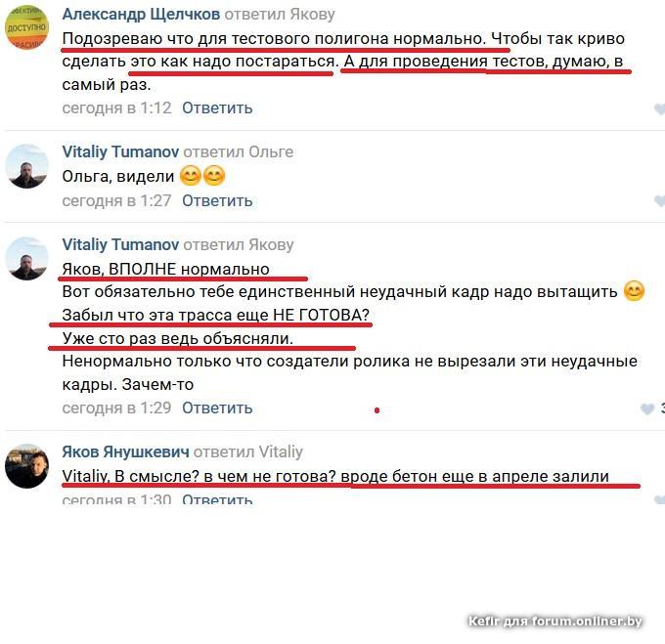The height and width of the screenshot is (644, 665).
Task: Reply to the 1:12 comment via Ответить
Action: tap(217, 108)
